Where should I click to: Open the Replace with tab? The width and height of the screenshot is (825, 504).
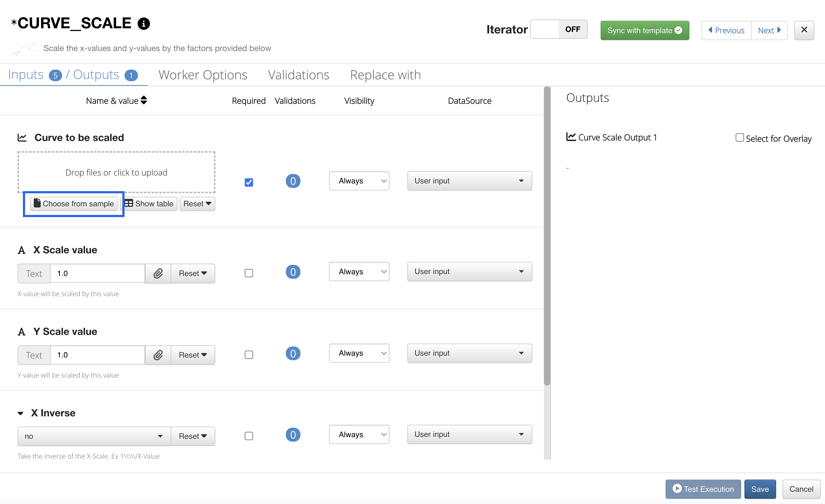pos(385,75)
